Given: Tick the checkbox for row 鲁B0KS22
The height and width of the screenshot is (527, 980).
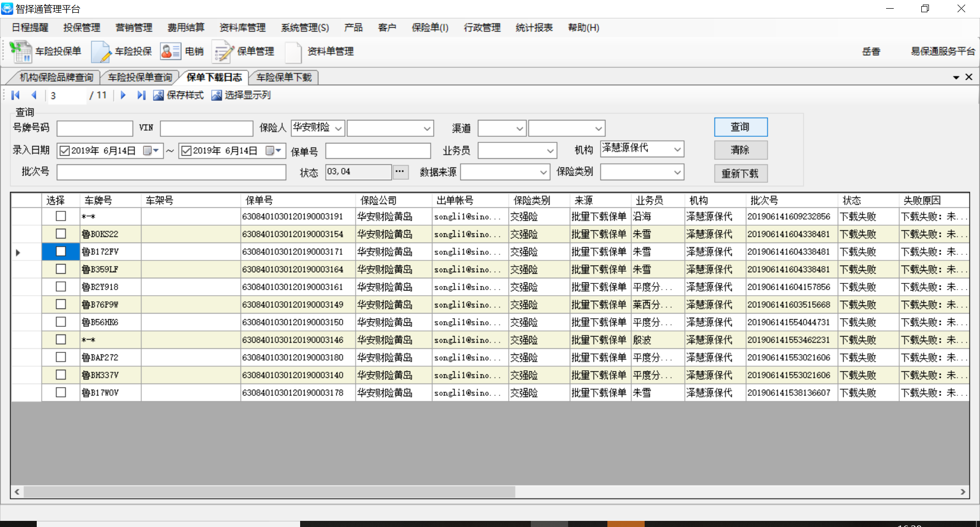Looking at the screenshot, I should coord(61,234).
